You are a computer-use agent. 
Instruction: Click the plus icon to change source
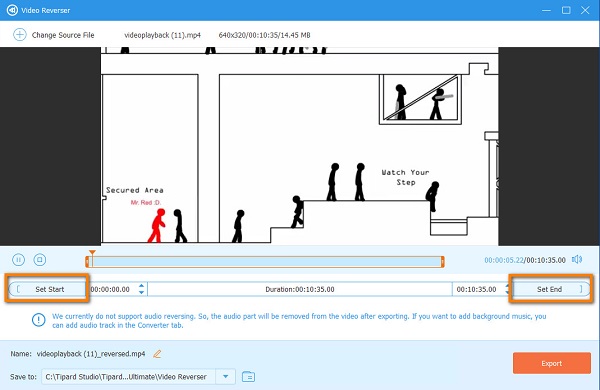tap(20, 35)
